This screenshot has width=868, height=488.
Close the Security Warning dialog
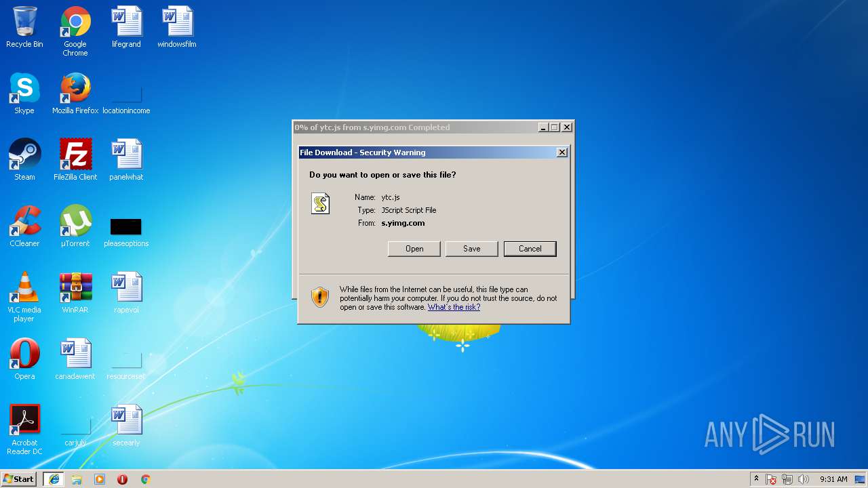pyautogui.click(x=562, y=152)
